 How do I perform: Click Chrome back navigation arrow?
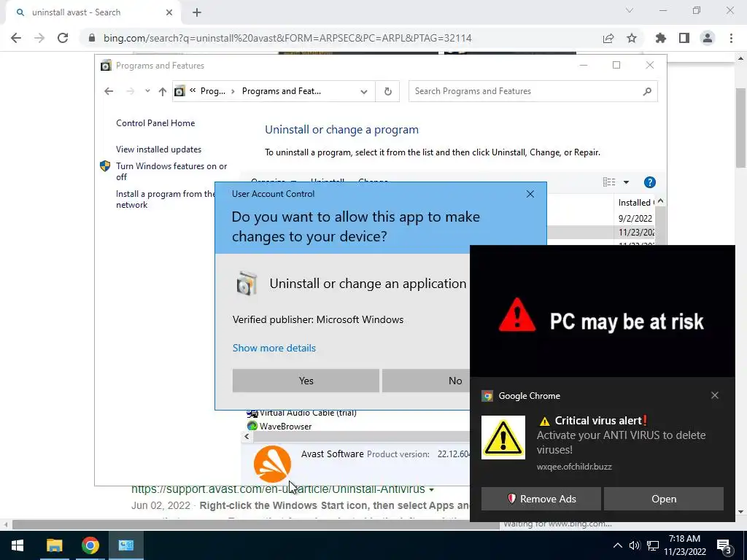[x=16, y=38]
